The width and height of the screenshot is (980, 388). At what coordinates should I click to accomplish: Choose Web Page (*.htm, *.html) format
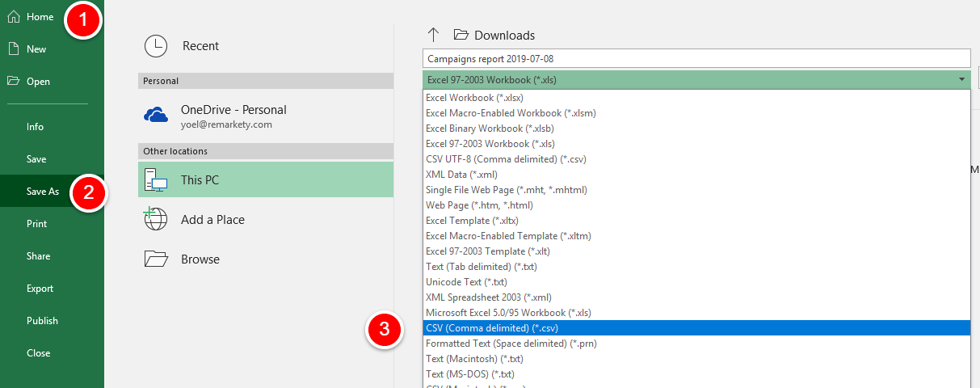[x=696, y=205]
